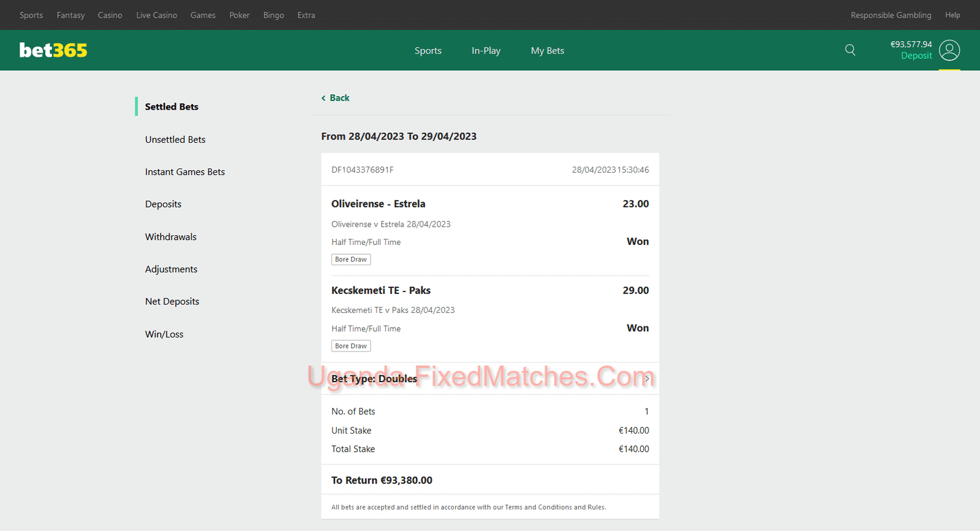980x531 pixels.
Task: Select Win/Loss sidebar item
Action: coord(164,334)
